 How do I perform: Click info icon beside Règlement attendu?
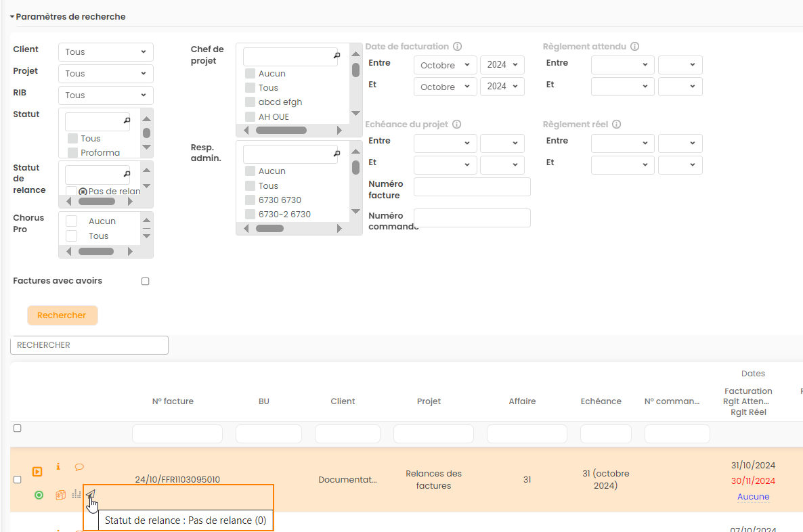click(x=634, y=47)
